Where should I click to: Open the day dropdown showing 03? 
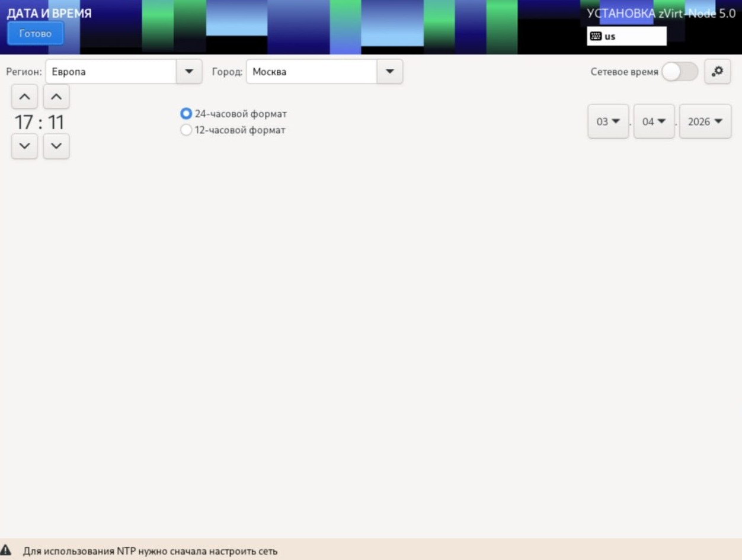coord(608,121)
